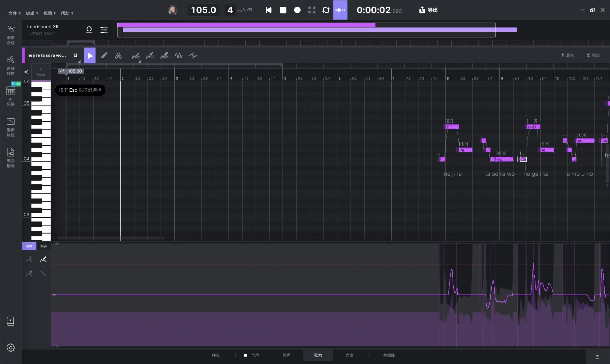This screenshot has height=364, width=610.
Task: Collapse the editor with 收起
Action: pyautogui.click(x=593, y=55)
